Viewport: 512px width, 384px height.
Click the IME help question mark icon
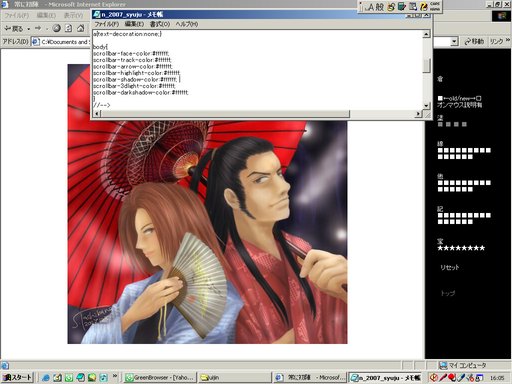[x=424, y=7]
